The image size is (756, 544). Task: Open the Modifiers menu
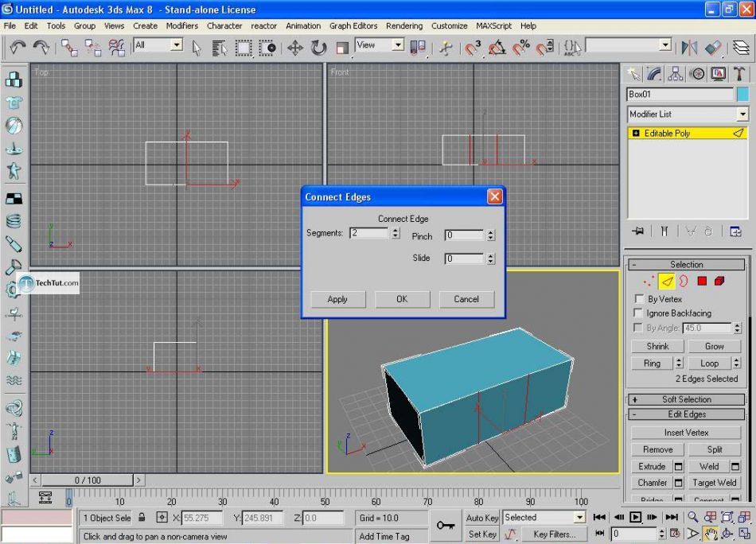(x=181, y=26)
